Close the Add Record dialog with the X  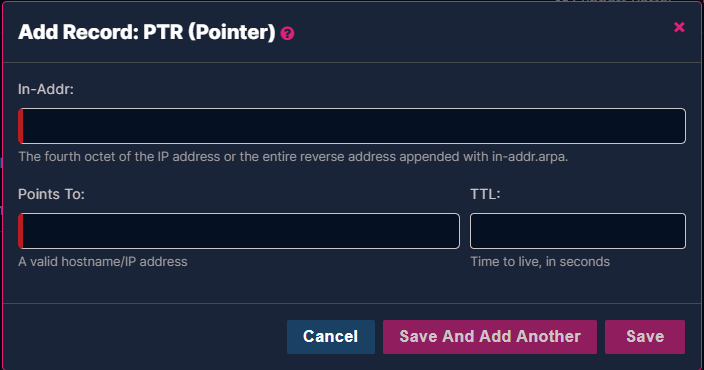(x=679, y=27)
